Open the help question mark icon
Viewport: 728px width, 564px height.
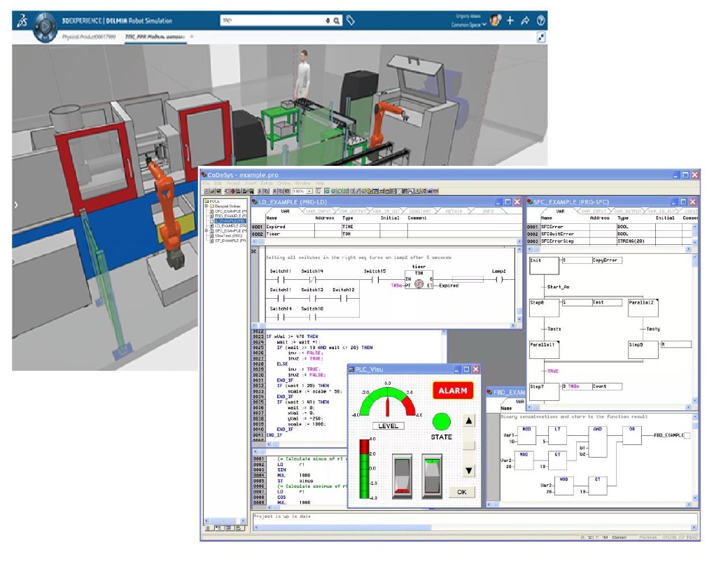(541, 20)
